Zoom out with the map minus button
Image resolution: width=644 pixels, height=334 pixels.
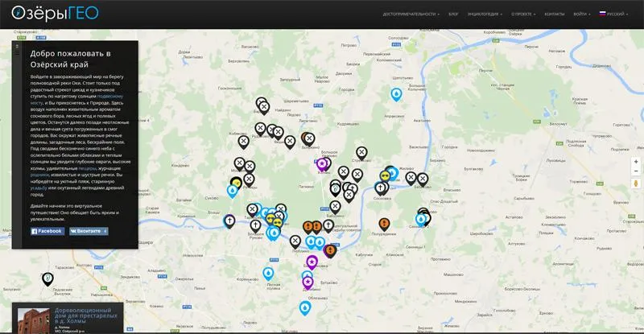636,171
